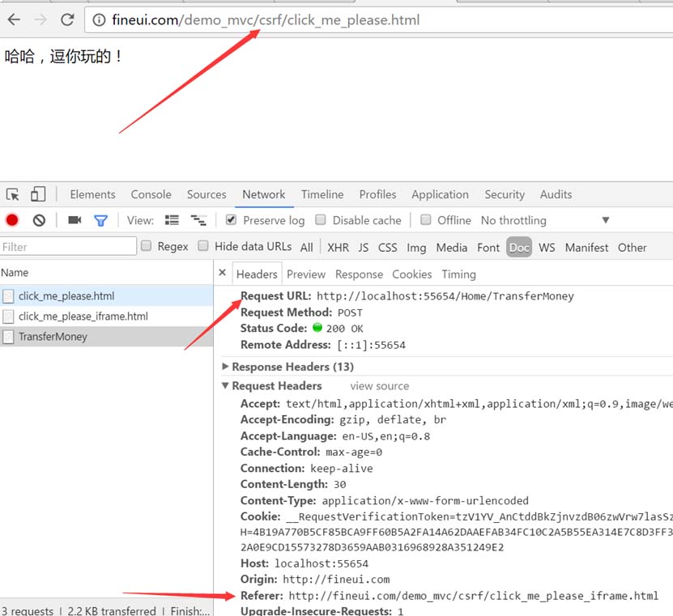Open the Response detail tab
The width and height of the screenshot is (673, 616).
359,274
